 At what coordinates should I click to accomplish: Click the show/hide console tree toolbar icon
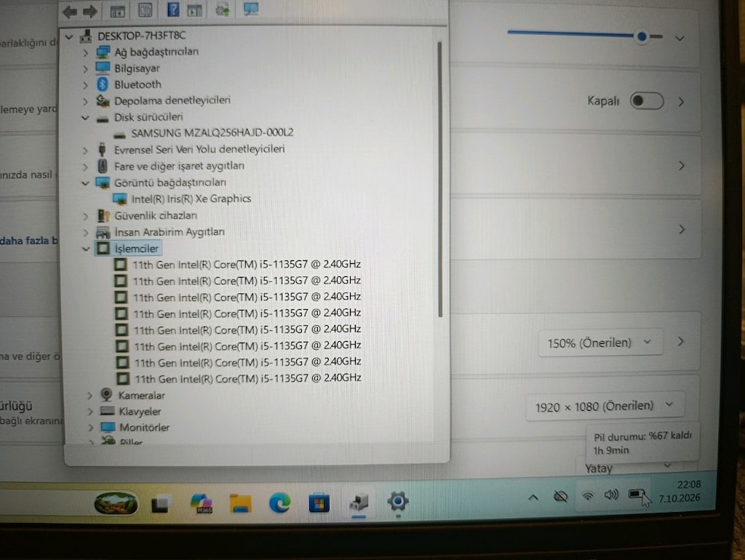(x=117, y=11)
